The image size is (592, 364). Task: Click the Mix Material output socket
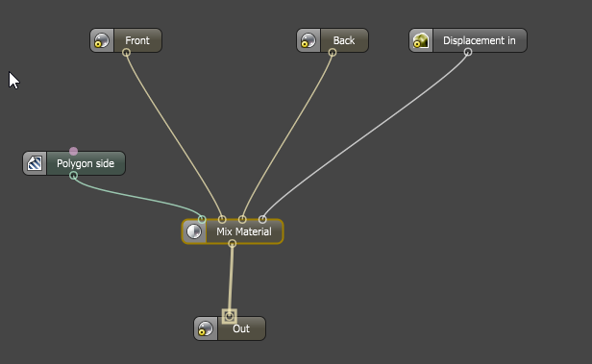pyautogui.click(x=233, y=244)
